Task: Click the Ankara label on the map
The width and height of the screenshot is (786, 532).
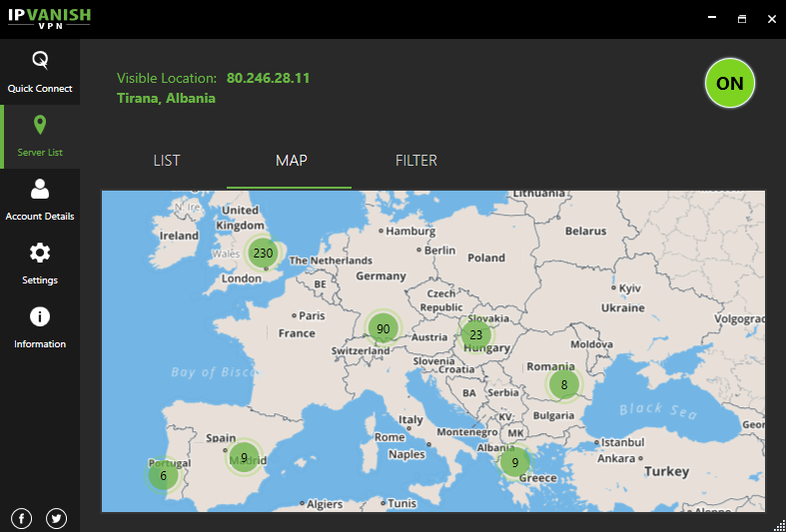Action: coord(616,458)
